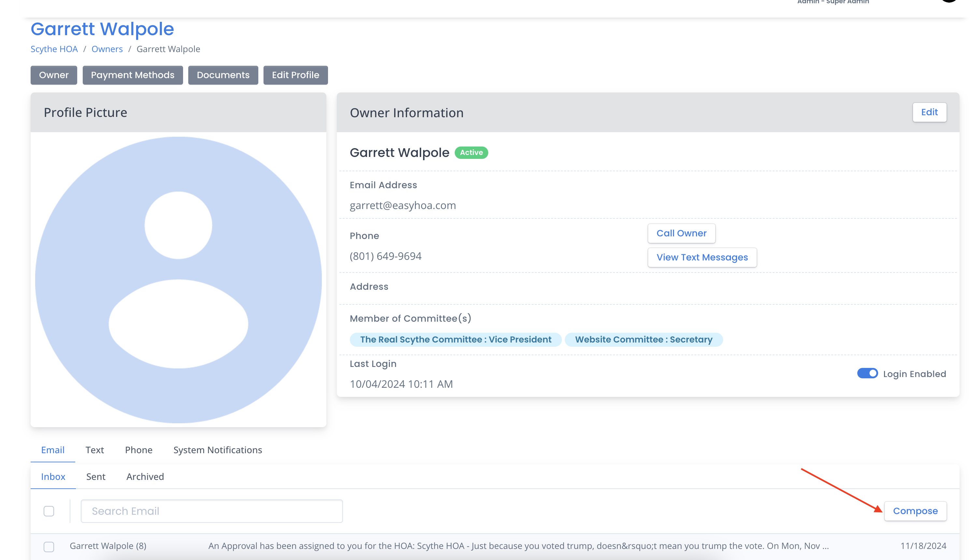Image resolution: width=970 pixels, height=560 pixels.
Task: Click the profile picture avatar placeholder
Action: click(178, 280)
